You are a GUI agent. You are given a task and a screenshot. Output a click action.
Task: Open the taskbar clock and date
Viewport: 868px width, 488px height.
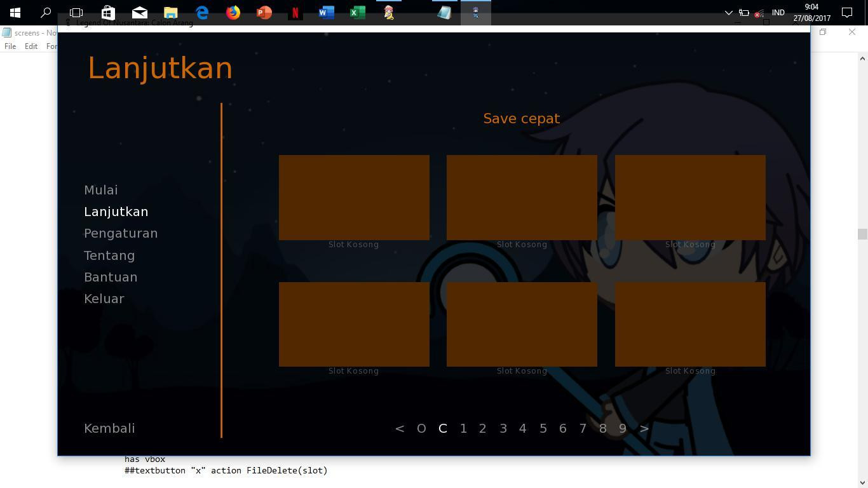811,12
